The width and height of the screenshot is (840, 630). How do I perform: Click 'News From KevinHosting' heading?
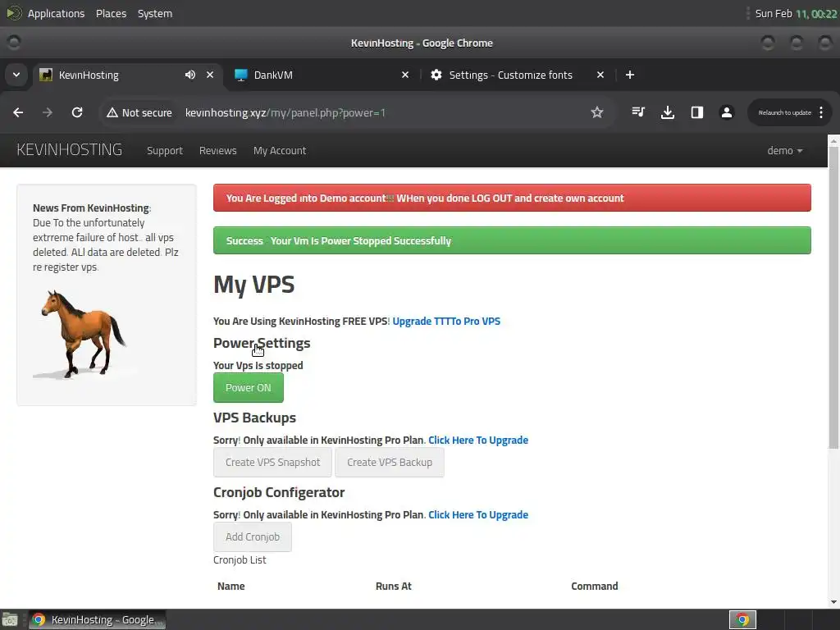pyautogui.click(x=91, y=208)
